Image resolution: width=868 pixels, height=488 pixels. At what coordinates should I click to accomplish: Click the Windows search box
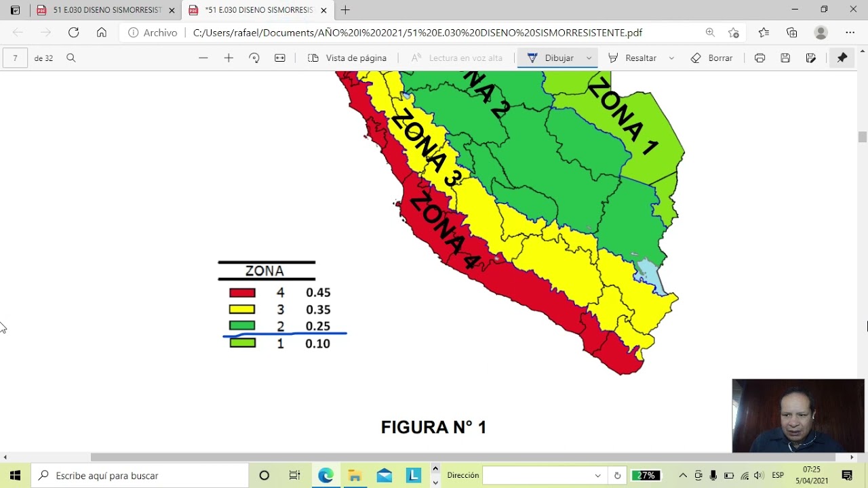coord(140,476)
